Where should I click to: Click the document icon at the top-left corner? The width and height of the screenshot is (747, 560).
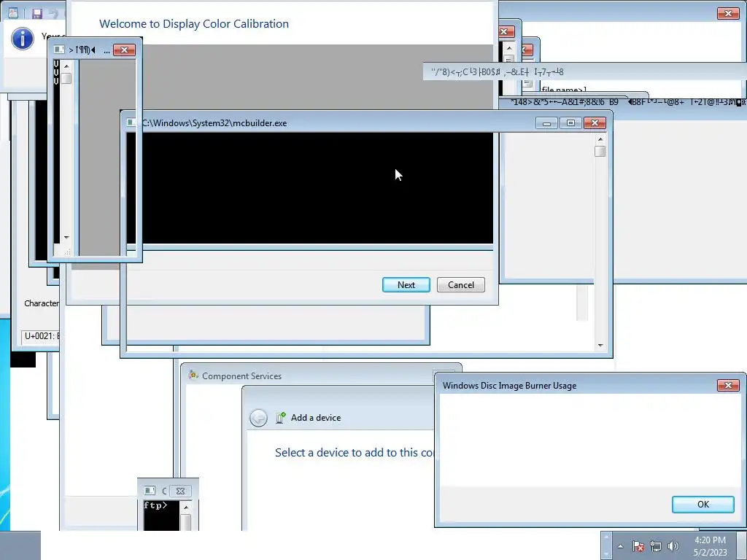point(13,13)
